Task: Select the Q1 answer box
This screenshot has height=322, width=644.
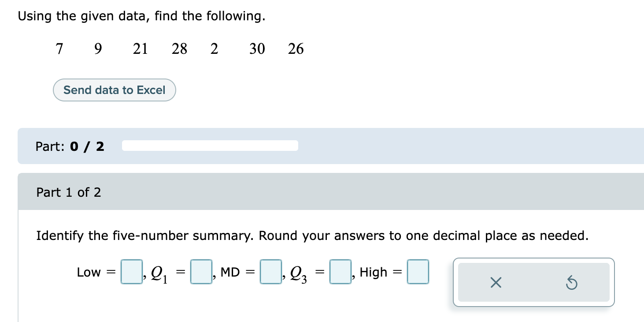Action: pyautogui.click(x=202, y=272)
